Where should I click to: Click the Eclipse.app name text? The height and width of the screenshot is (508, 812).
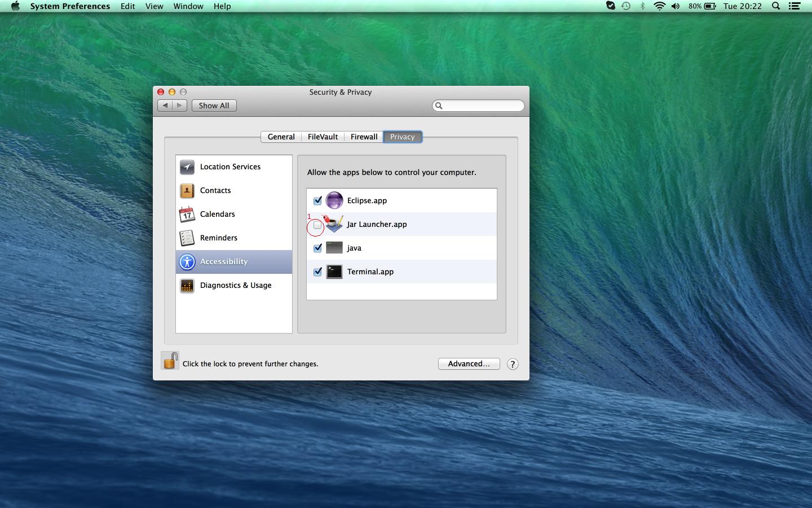(x=367, y=200)
